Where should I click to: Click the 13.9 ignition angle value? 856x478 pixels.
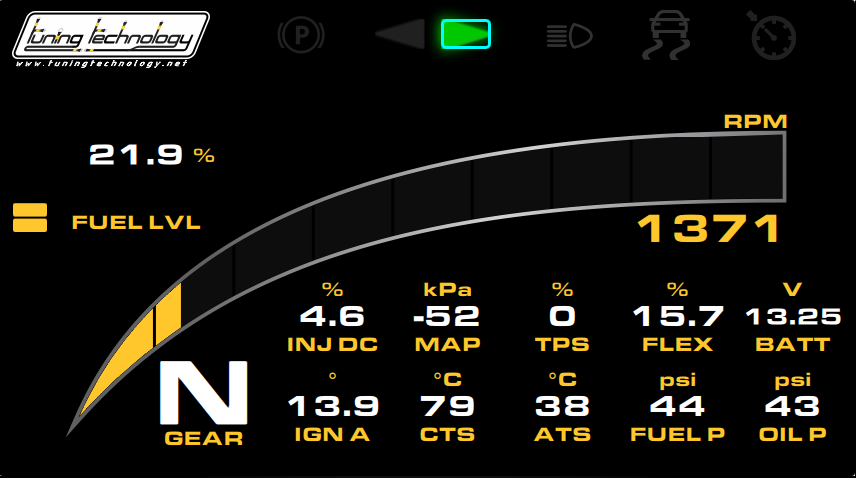click(x=333, y=407)
